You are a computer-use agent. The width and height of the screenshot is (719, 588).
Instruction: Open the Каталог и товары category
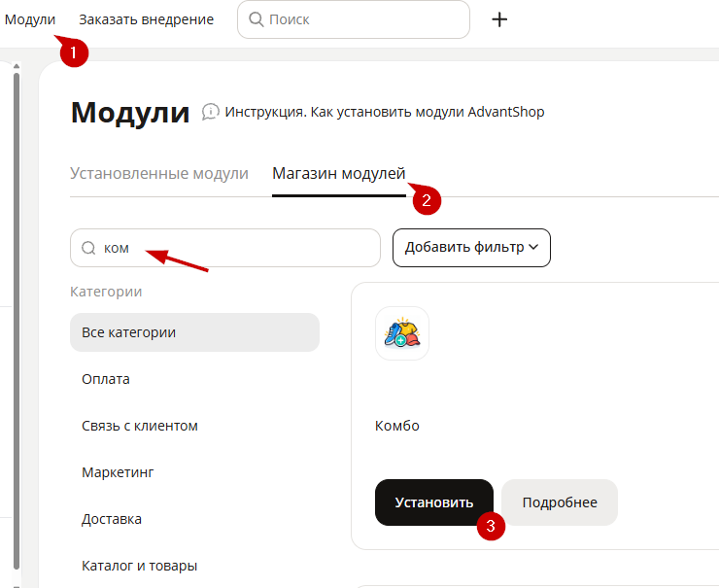pyautogui.click(x=139, y=566)
